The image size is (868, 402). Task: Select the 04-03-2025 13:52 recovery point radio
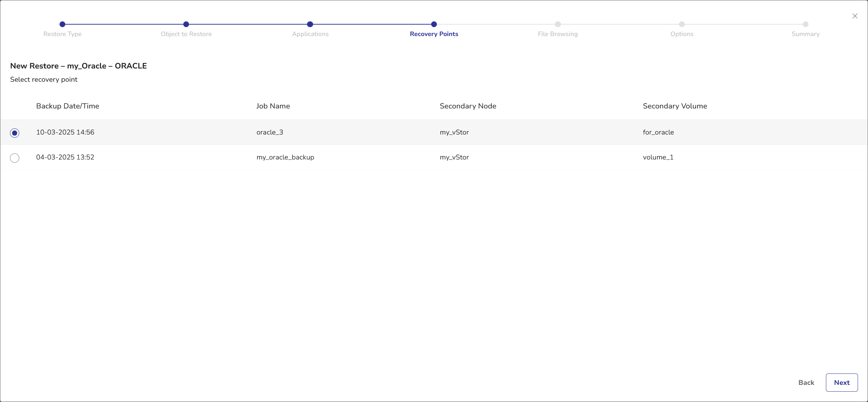tap(15, 158)
